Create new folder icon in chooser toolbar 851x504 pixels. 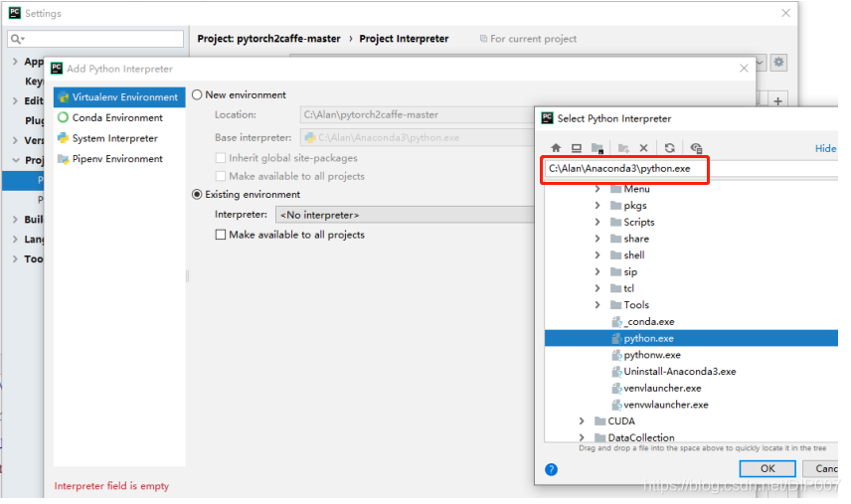pos(623,148)
